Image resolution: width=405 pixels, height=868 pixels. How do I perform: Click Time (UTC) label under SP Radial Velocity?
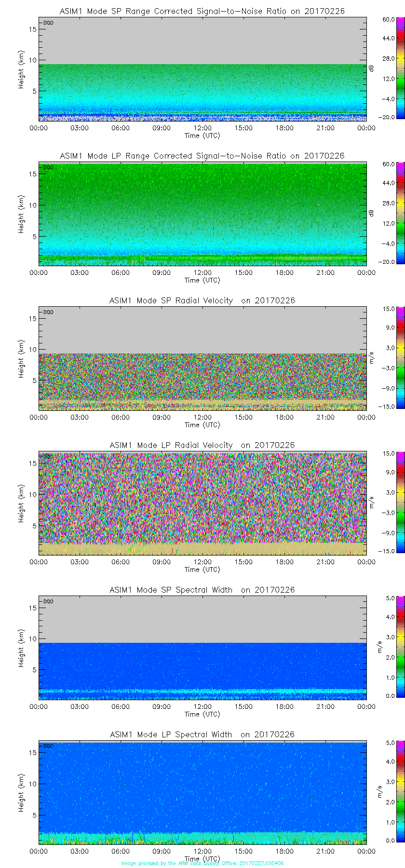point(202,425)
